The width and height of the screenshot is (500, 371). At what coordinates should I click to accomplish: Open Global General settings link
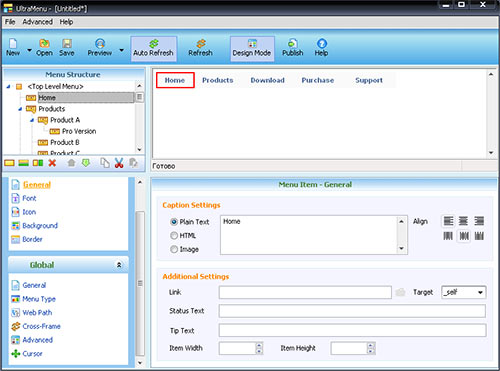(x=34, y=285)
